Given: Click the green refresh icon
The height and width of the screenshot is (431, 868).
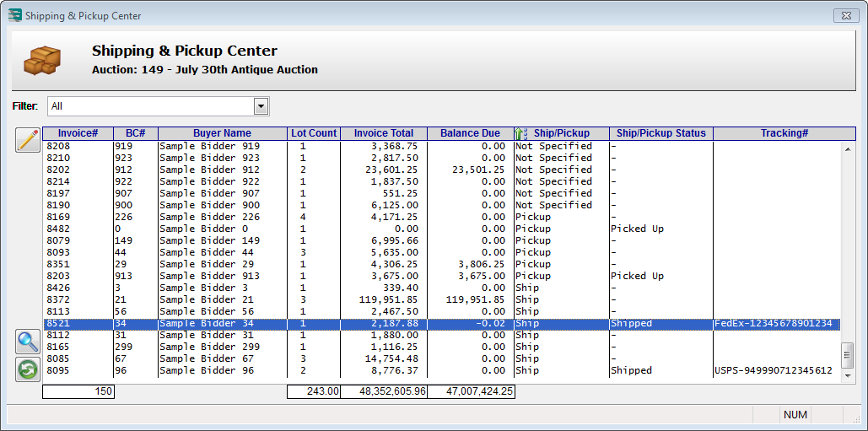Looking at the screenshot, I should [28, 369].
